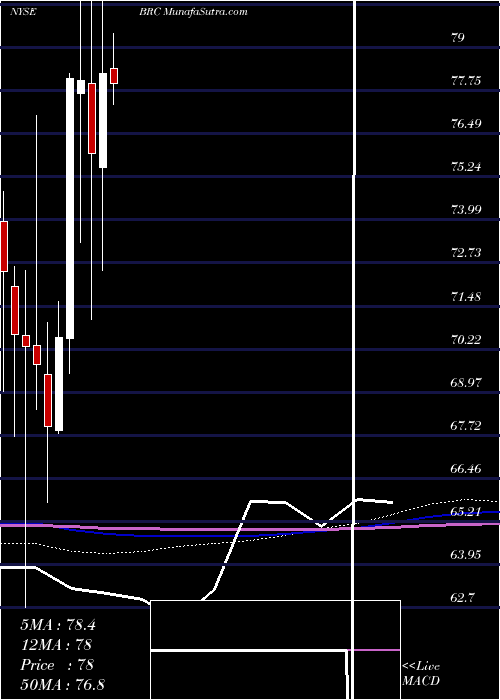Click the NYSE exchange label
Viewport: 500px width, 700px height.
tap(23, 12)
